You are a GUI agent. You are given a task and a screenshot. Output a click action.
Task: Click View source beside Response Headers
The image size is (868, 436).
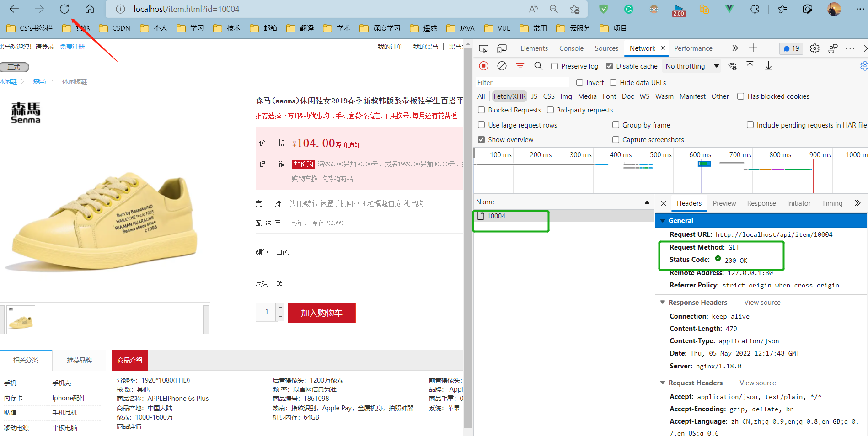[x=762, y=303]
